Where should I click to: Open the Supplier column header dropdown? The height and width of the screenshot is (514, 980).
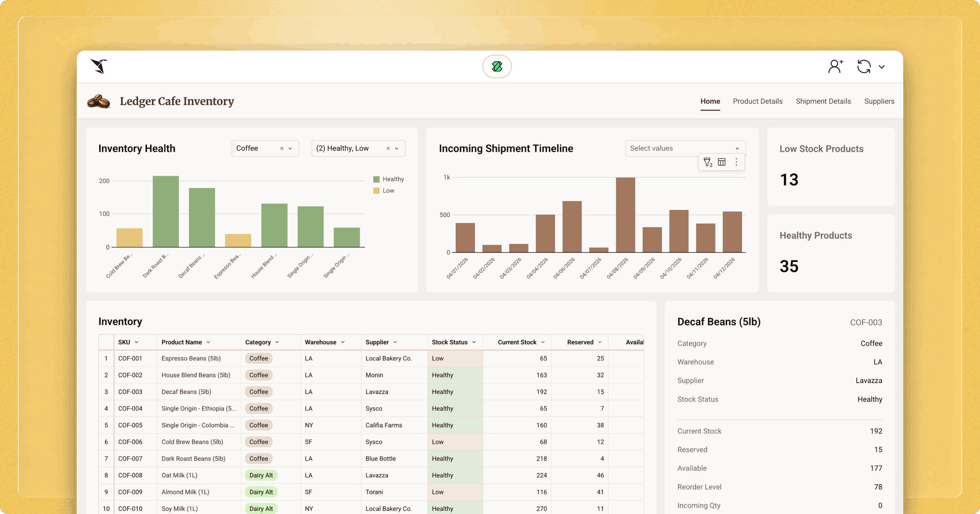(394, 342)
